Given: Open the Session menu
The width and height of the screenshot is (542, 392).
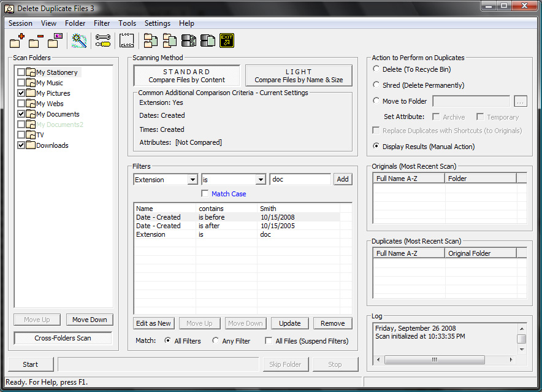Looking at the screenshot, I should (20, 23).
